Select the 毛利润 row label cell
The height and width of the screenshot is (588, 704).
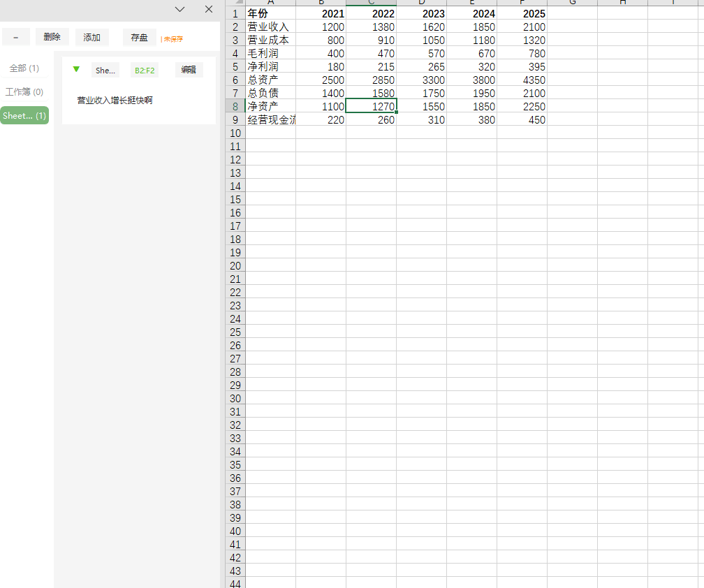point(271,53)
